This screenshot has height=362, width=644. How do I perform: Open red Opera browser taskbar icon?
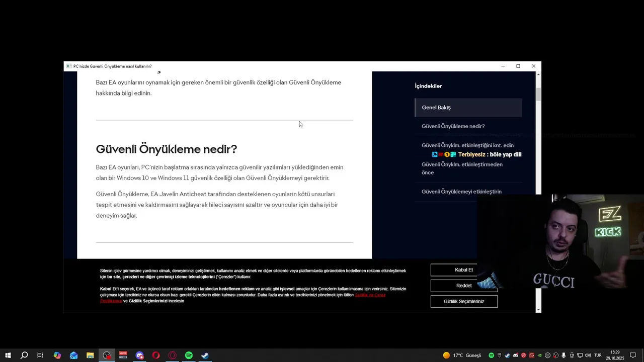pos(156,355)
